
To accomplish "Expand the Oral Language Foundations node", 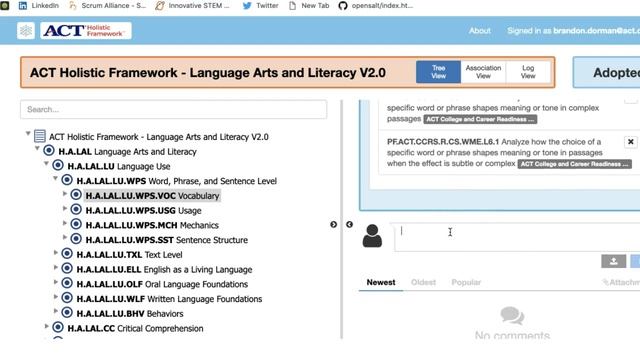I will pos(56,282).
